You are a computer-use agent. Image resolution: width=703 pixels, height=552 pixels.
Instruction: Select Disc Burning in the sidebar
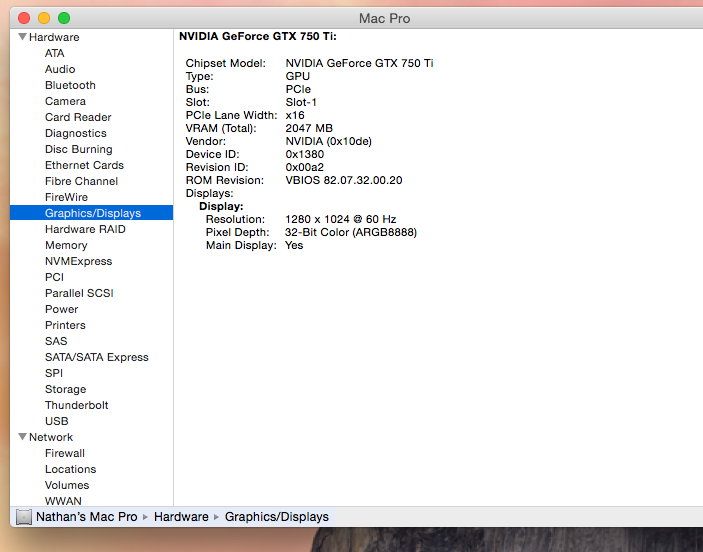coord(78,149)
